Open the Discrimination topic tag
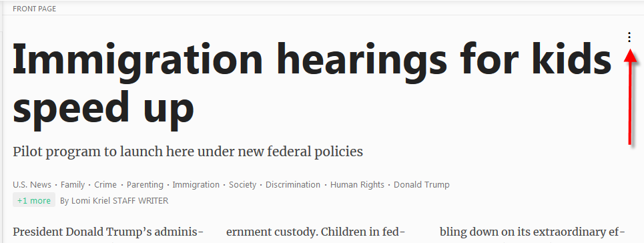 point(293,185)
